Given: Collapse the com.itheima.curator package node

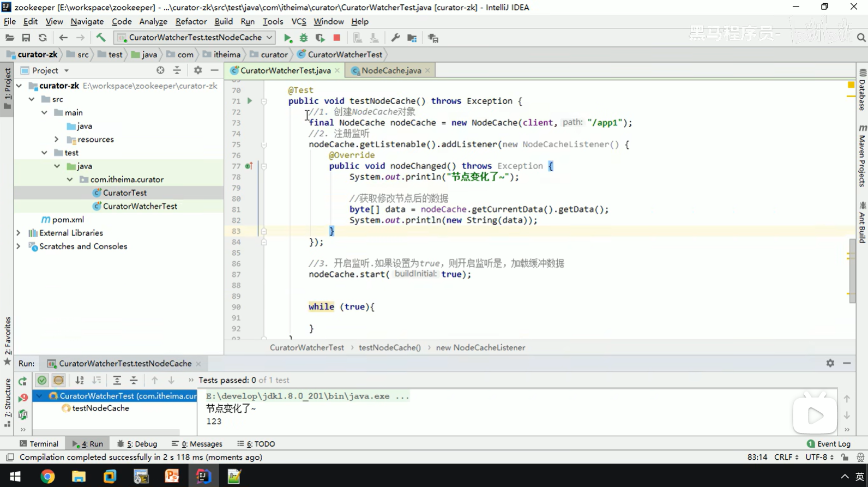Looking at the screenshot, I should pyautogui.click(x=70, y=179).
